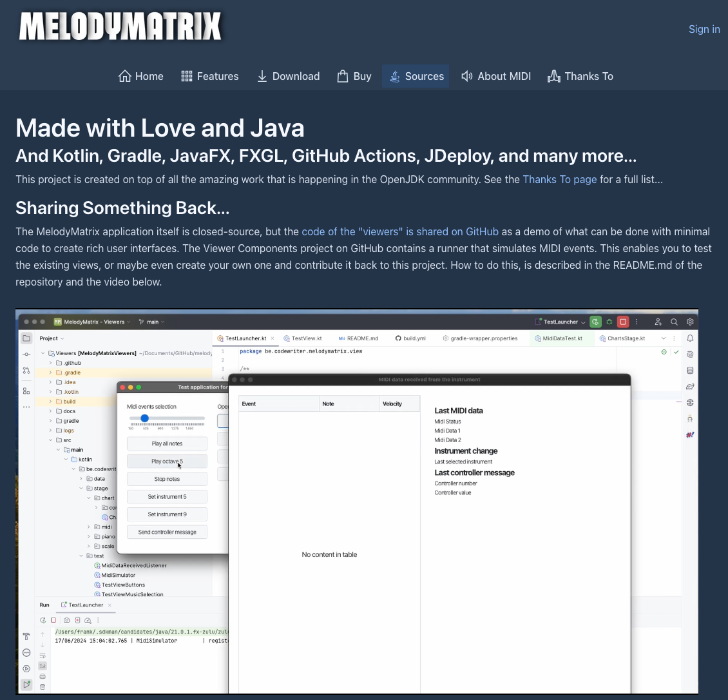728x700 pixels.
Task: Click the MelodyMatrix logo
Action: coord(120,26)
